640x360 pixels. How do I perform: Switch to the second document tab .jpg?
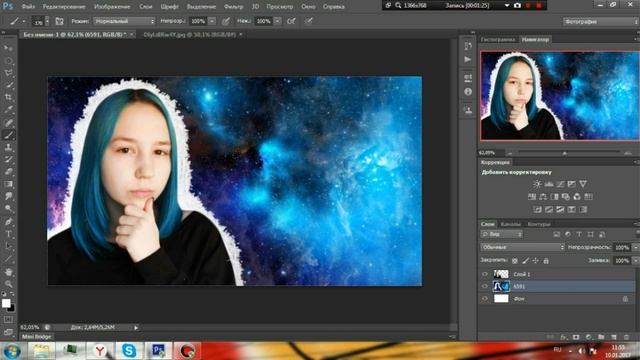tap(189, 35)
